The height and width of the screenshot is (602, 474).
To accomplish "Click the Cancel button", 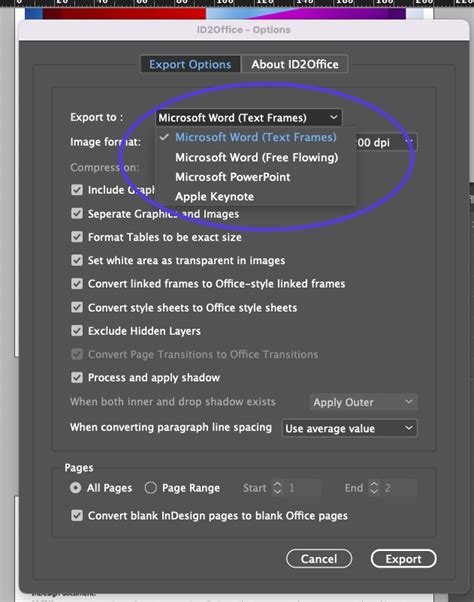I will (319, 559).
